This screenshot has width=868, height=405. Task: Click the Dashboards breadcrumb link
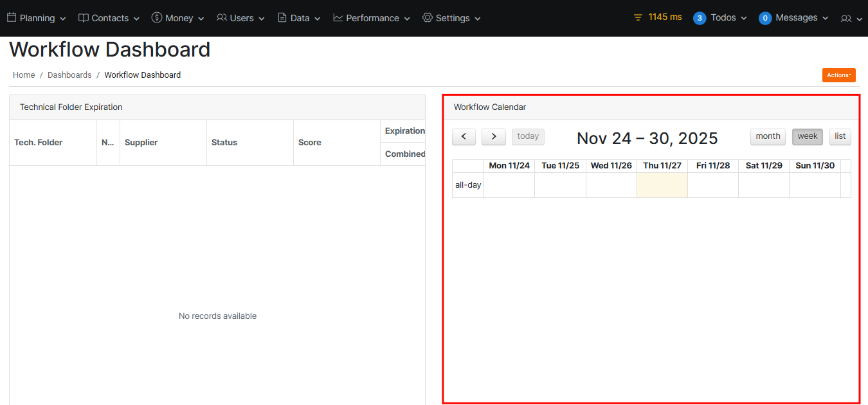[69, 75]
